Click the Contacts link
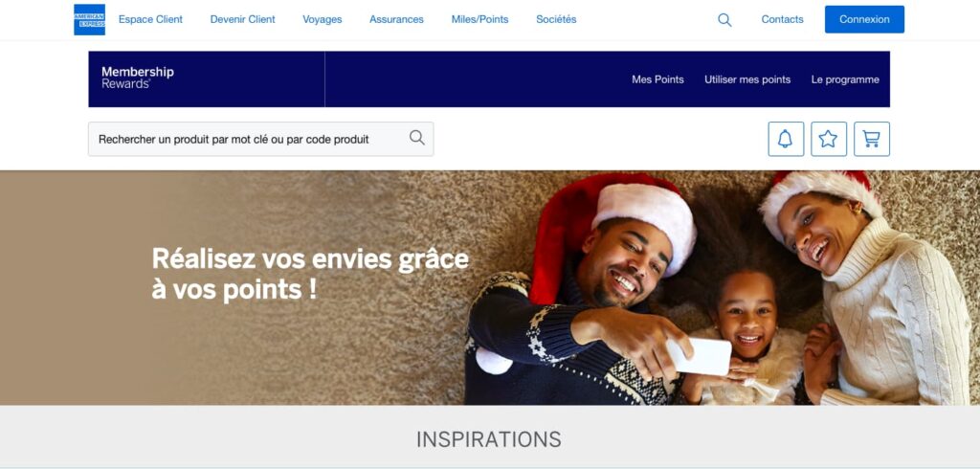Viewport: 980px width, 469px height. coord(782,19)
